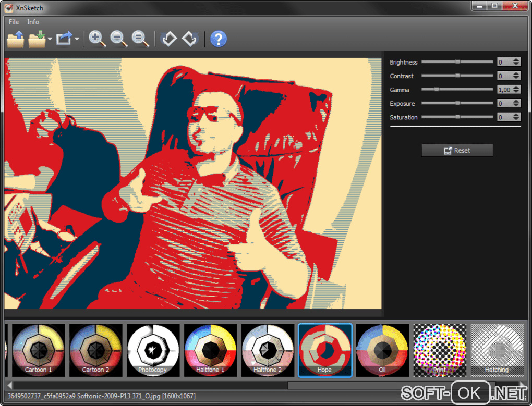Increase Saturation with spinner up arrow

[x=516, y=115]
